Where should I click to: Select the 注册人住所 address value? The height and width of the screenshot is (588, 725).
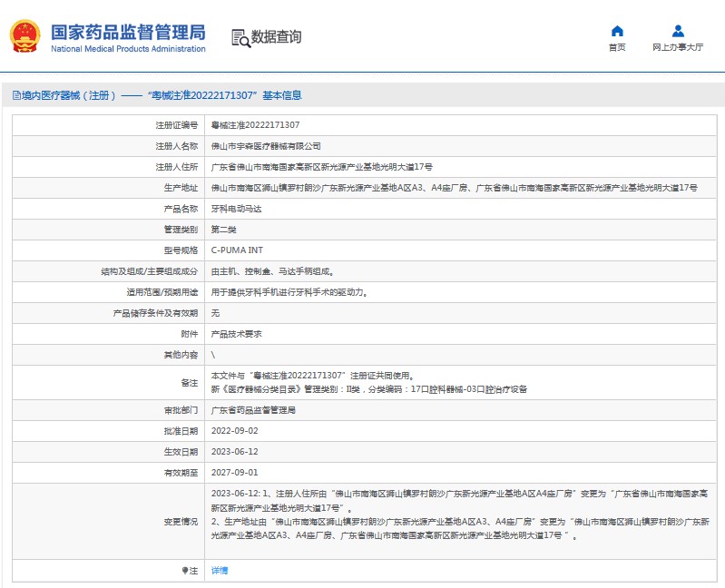click(x=322, y=167)
